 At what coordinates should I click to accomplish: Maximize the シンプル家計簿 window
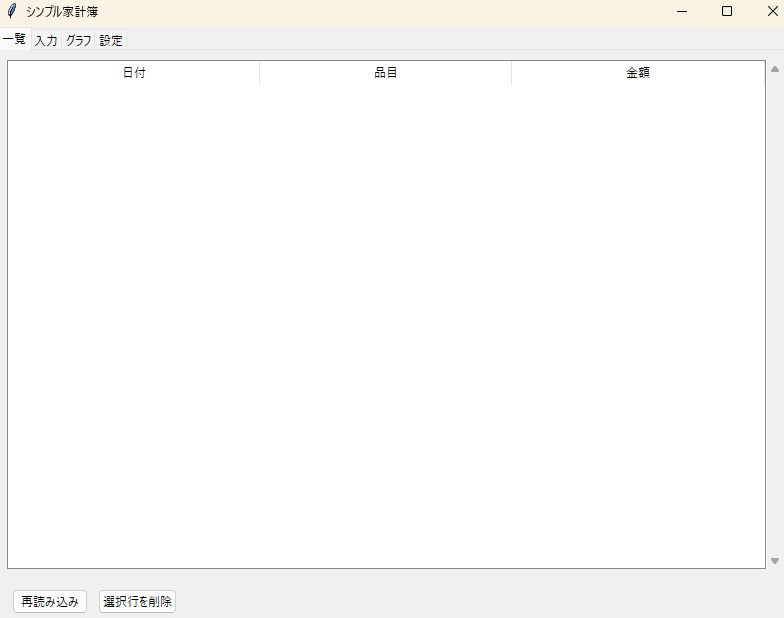[x=727, y=11]
